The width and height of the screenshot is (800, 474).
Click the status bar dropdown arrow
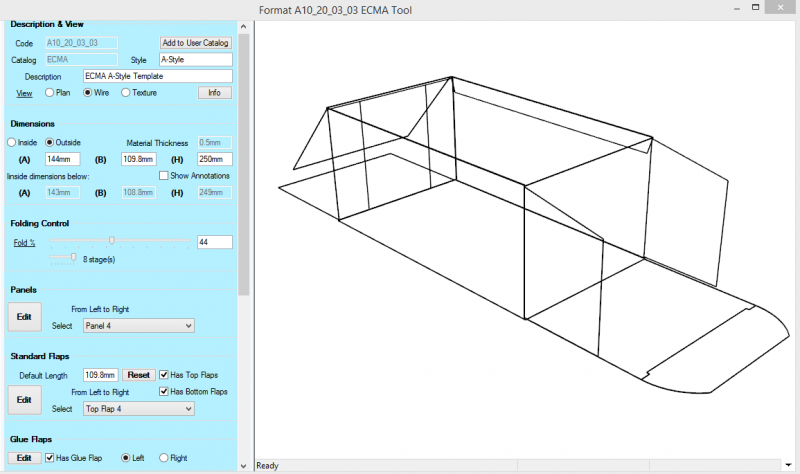tap(788, 465)
